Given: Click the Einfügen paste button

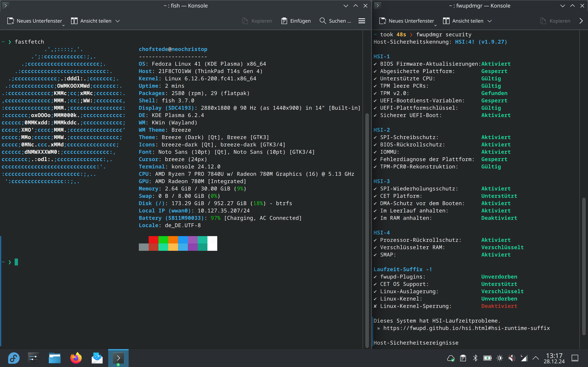Looking at the screenshot, I should [x=296, y=21].
